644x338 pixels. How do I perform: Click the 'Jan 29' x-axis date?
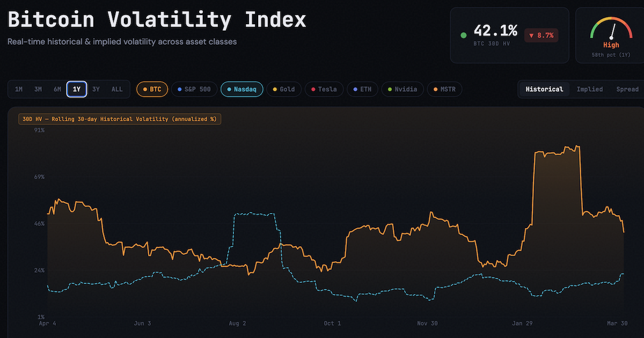coord(522,324)
